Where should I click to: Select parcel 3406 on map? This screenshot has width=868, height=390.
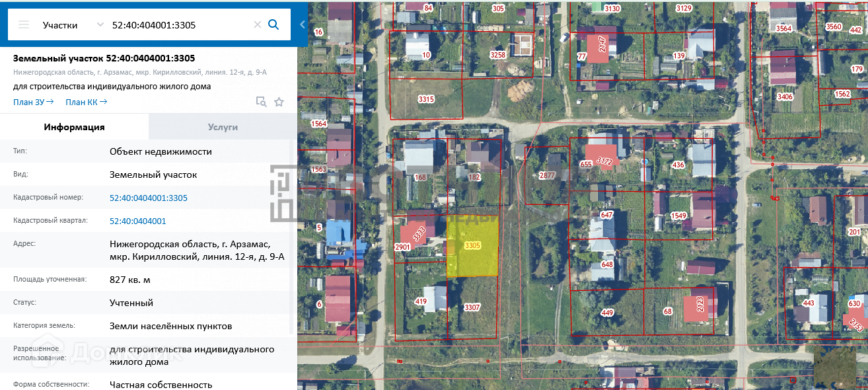point(785,97)
